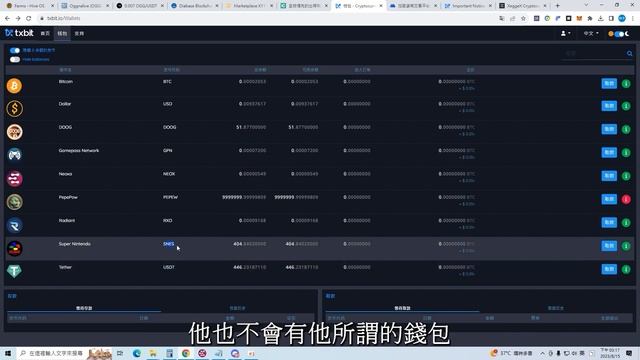This screenshot has width=640, height=360.
Task: Click the Bitcoin coin icon
Action: coord(14,86)
